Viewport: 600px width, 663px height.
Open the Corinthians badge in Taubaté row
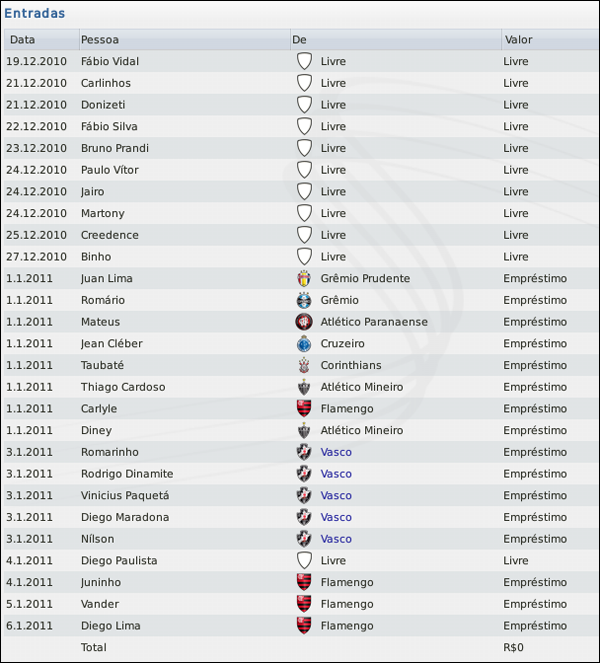[304, 365]
